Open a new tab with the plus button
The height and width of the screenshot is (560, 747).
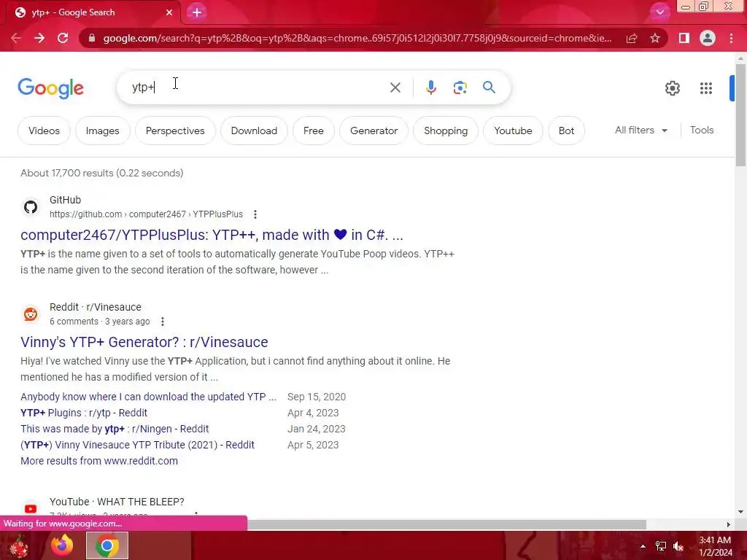197,12
